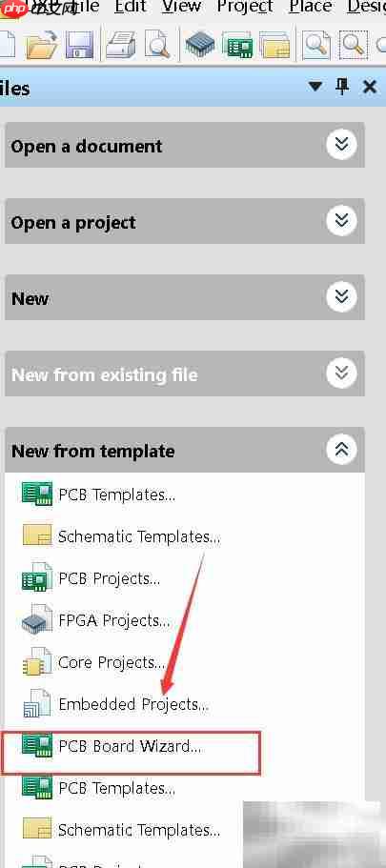Click the save floppy disk icon
Screen dimensions: 386x868
(79, 44)
